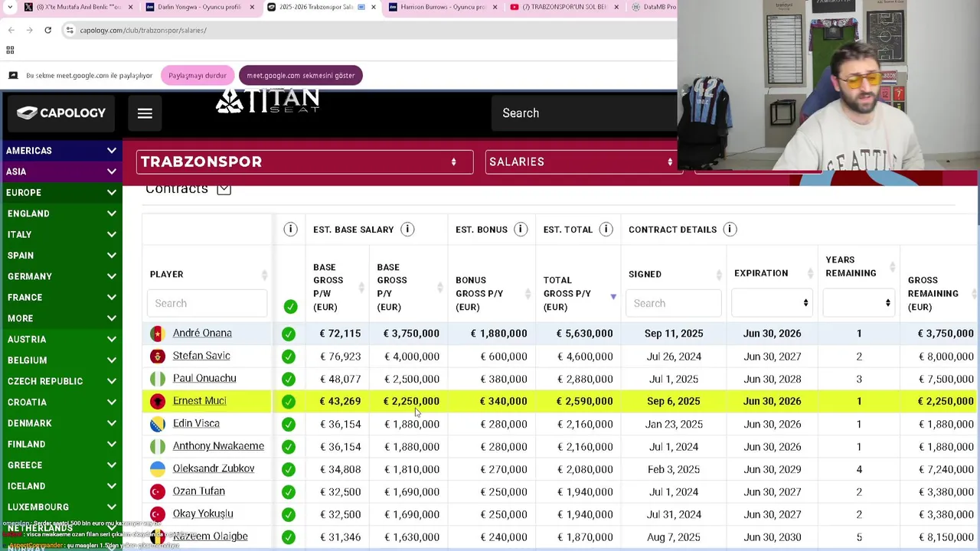Viewport: 980px width, 551px height.
Task: Click the browser address bar URL
Action: click(143, 30)
